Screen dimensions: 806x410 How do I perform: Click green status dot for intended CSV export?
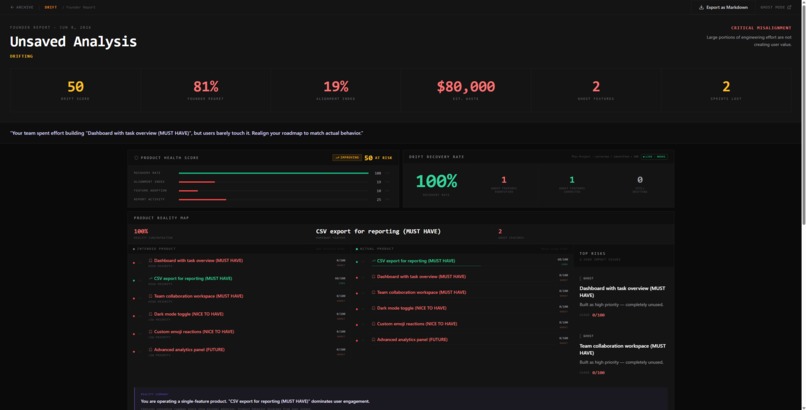tap(134, 281)
